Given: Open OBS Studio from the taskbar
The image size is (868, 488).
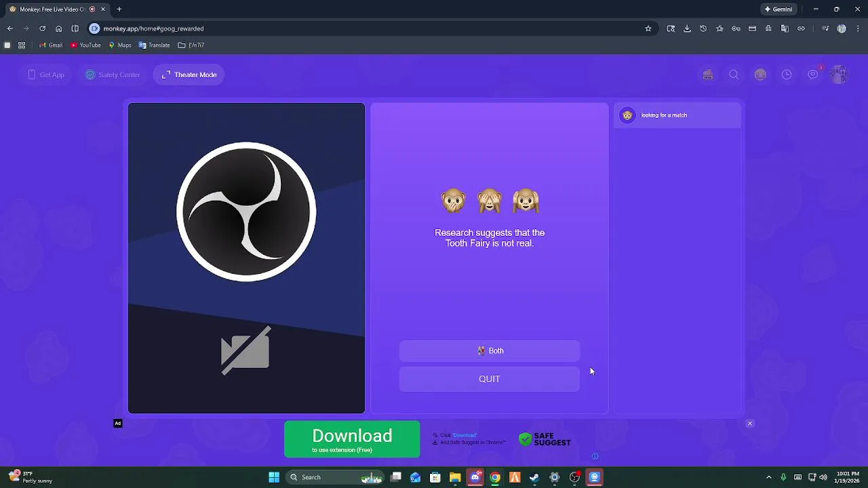Looking at the screenshot, I should (x=574, y=477).
